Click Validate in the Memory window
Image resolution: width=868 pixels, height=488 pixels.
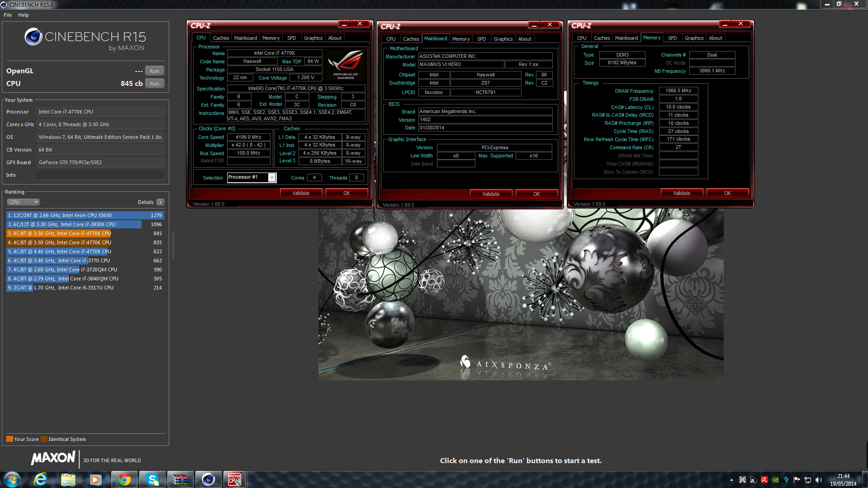[682, 193]
